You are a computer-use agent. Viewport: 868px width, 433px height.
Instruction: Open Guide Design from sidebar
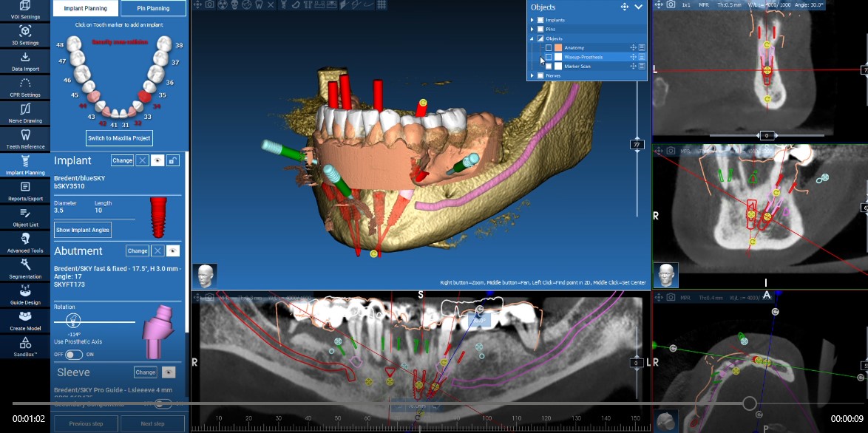tap(25, 293)
